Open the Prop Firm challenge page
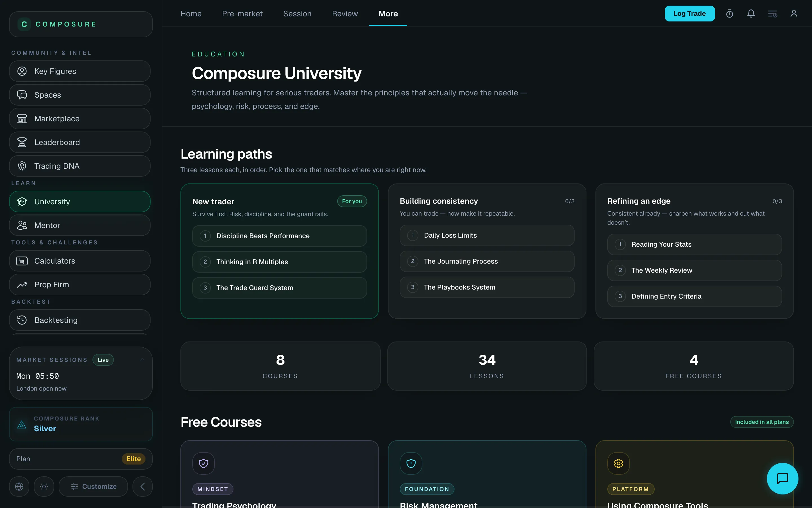 point(80,284)
